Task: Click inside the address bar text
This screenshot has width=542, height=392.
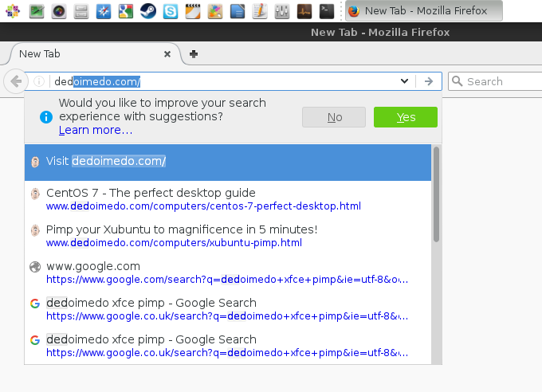Action: point(97,81)
